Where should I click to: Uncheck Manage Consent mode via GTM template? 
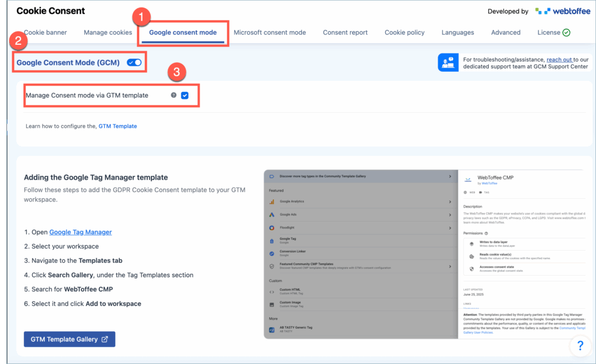click(185, 95)
